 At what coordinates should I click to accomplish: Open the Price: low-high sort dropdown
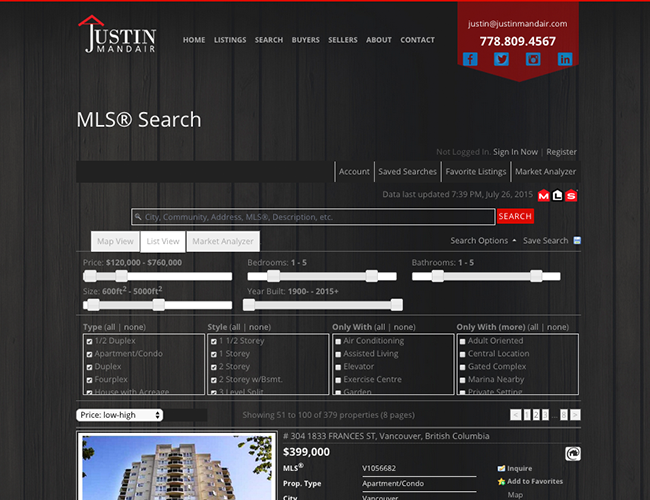click(119, 415)
